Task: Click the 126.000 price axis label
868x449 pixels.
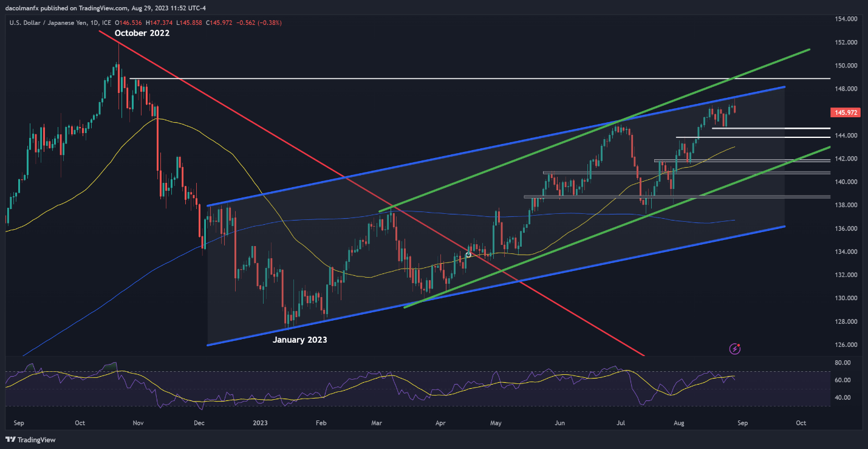Action: tap(846, 344)
